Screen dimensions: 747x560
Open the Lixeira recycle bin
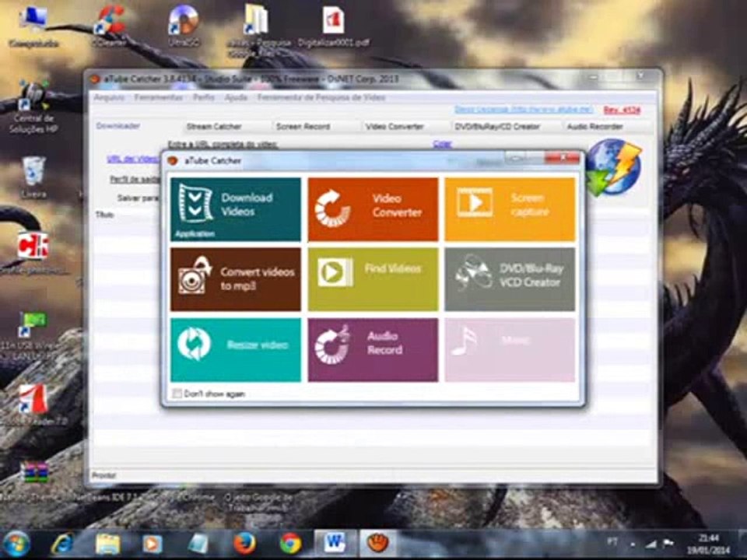point(33,177)
